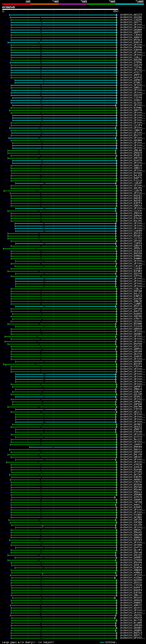146x644 pixels.
Task: Select hit label UniRef100_Q3U9J9
Action: click(x=131, y=467)
